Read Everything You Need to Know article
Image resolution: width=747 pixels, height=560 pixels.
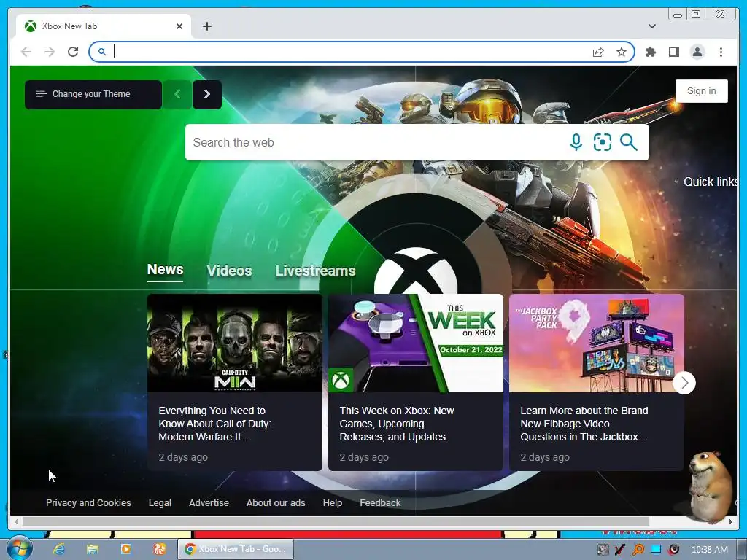(x=215, y=424)
